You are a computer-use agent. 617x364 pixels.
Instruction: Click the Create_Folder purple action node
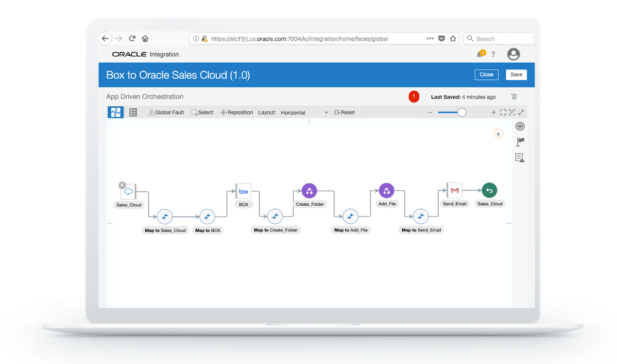[309, 191]
